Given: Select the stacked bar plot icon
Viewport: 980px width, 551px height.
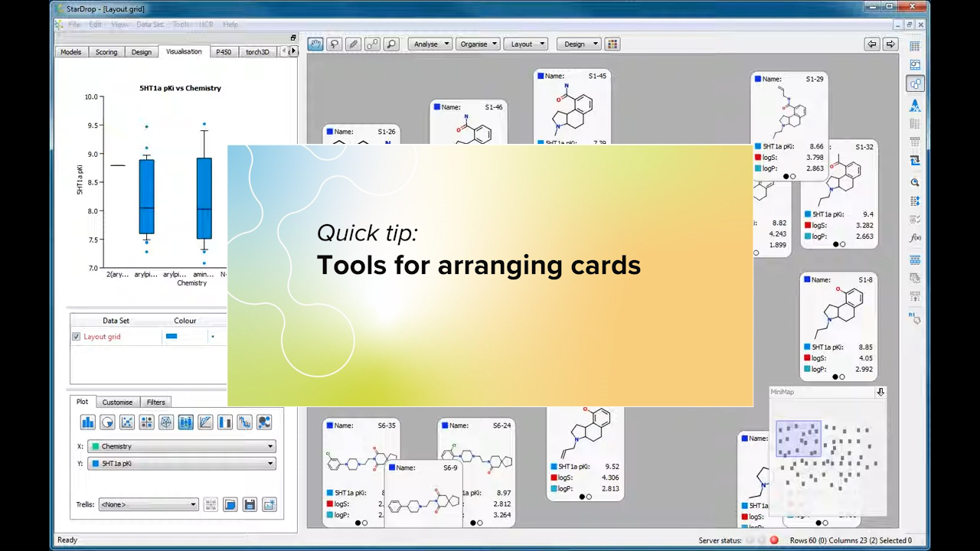Looking at the screenshot, I should click(225, 422).
